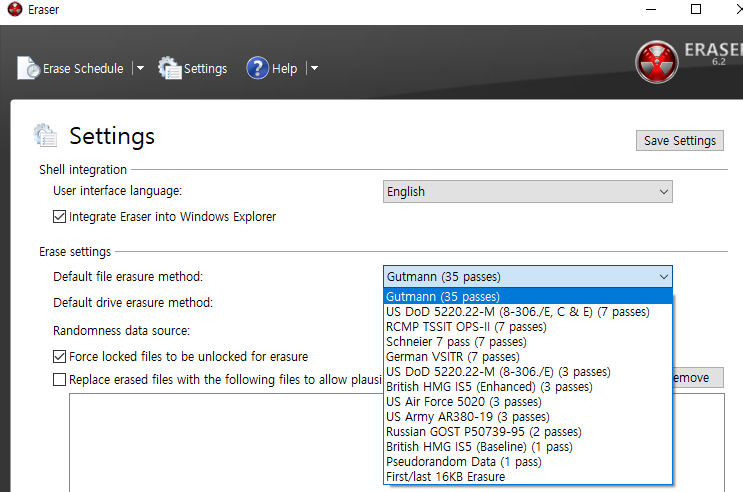743x492 pixels.
Task: Expand the Erase Schedule dropdown arrow
Action: [x=140, y=68]
